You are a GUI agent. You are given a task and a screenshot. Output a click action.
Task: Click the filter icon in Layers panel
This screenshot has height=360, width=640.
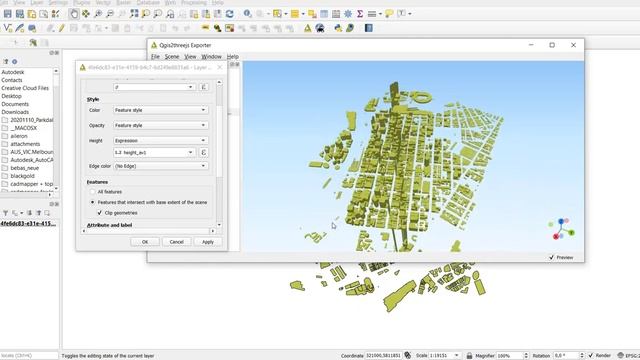pos(6,213)
